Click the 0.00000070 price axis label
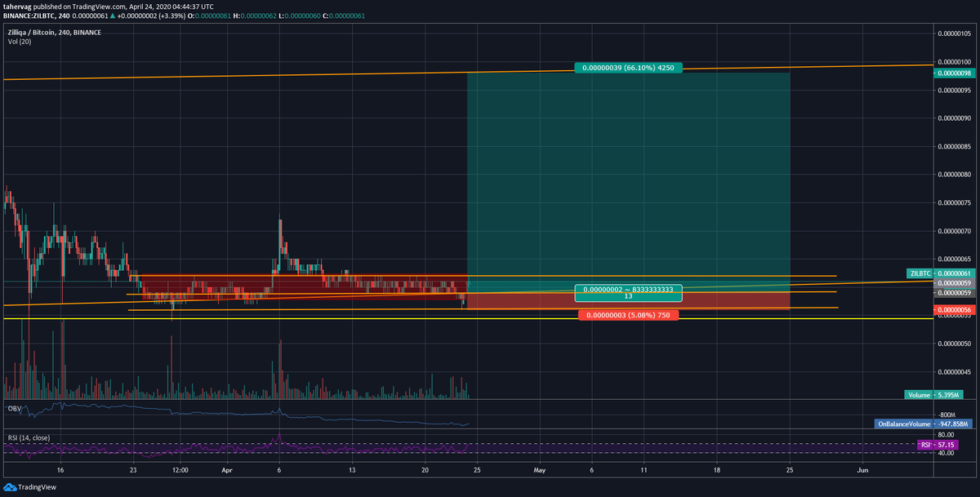Screen dimensions: 980x497 [953, 231]
